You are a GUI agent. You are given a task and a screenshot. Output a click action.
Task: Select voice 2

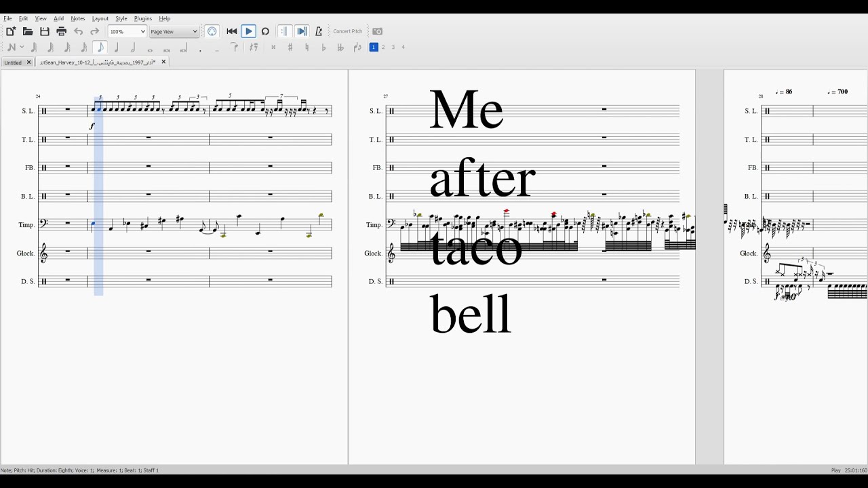(x=383, y=47)
